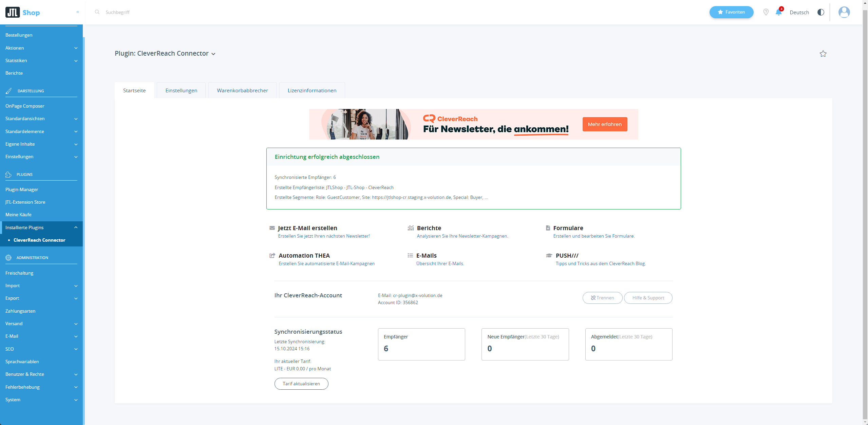The width and height of the screenshot is (868, 425).
Task: Expand the Aktionen menu
Action: click(x=41, y=48)
